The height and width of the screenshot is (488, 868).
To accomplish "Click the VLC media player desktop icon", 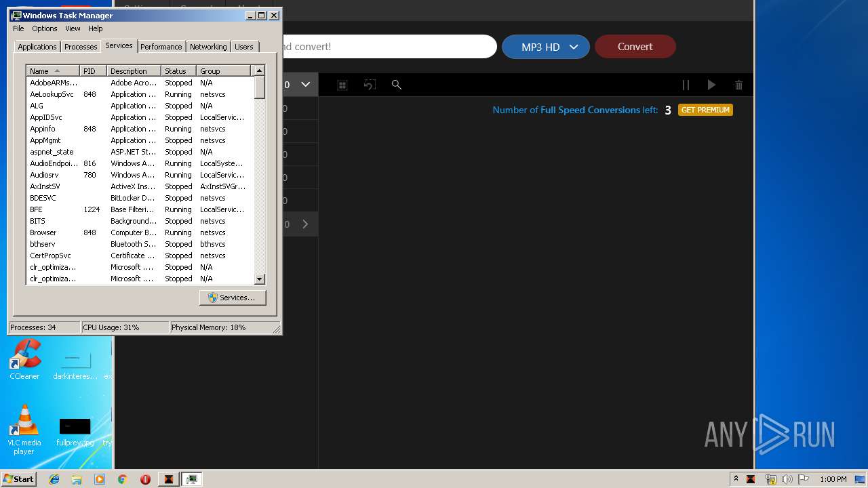I will click(x=24, y=430).
